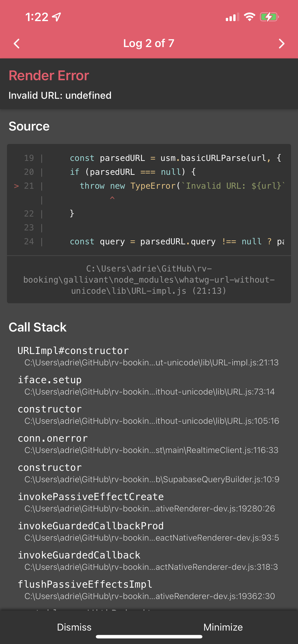Screen dimensions: 298x644
Task: Tap the URL-impl.js source file path
Action: pyautogui.click(x=149, y=280)
